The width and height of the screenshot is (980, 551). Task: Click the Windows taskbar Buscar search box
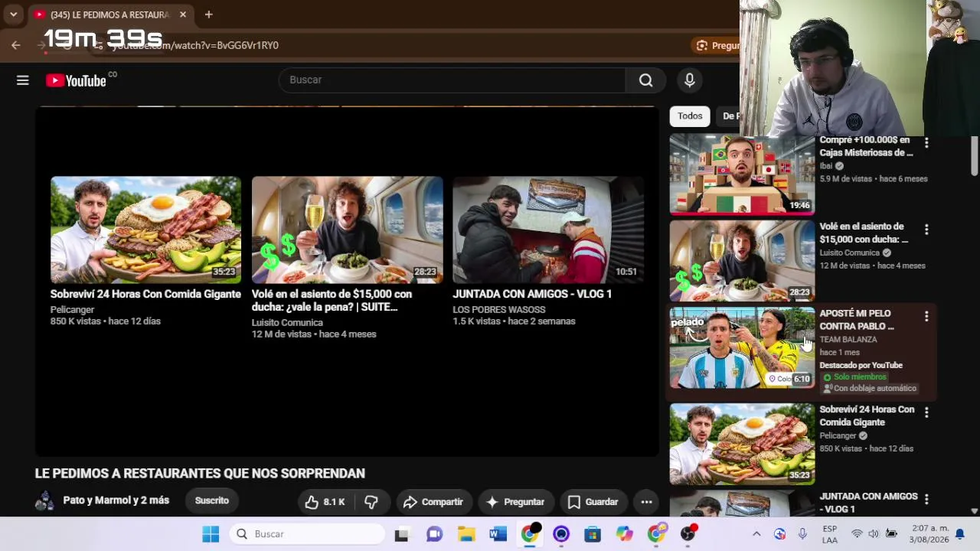tap(306, 534)
